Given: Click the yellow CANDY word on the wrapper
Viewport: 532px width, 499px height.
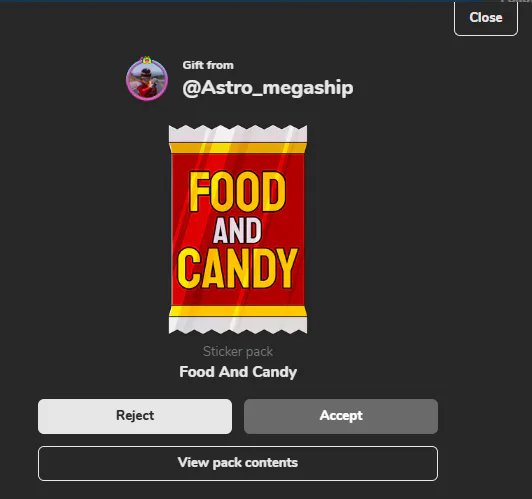Looking at the screenshot, I should (238, 268).
